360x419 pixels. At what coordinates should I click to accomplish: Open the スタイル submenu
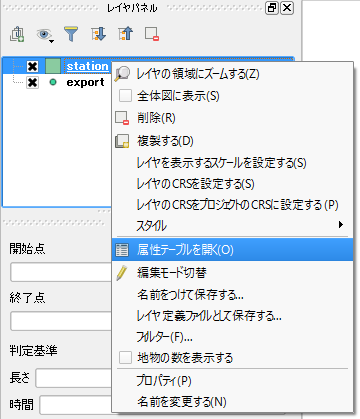pyautogui.click(x=232, y=225)
